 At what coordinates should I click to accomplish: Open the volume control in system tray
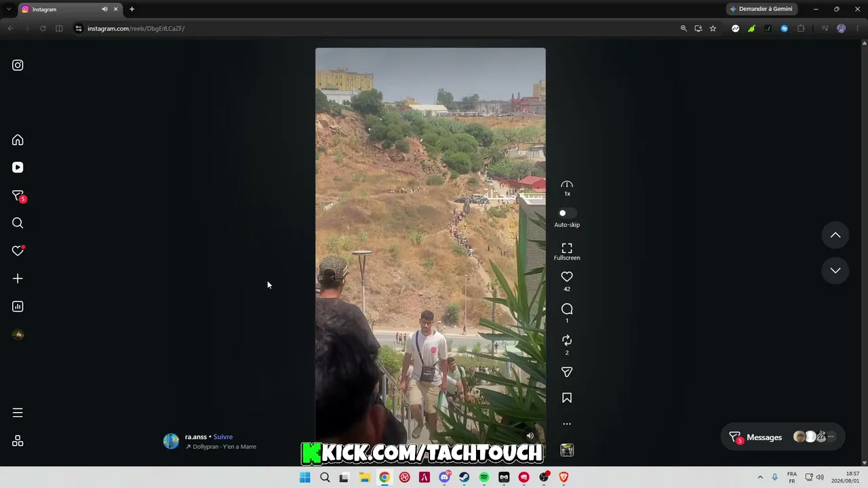coord(820,477)
